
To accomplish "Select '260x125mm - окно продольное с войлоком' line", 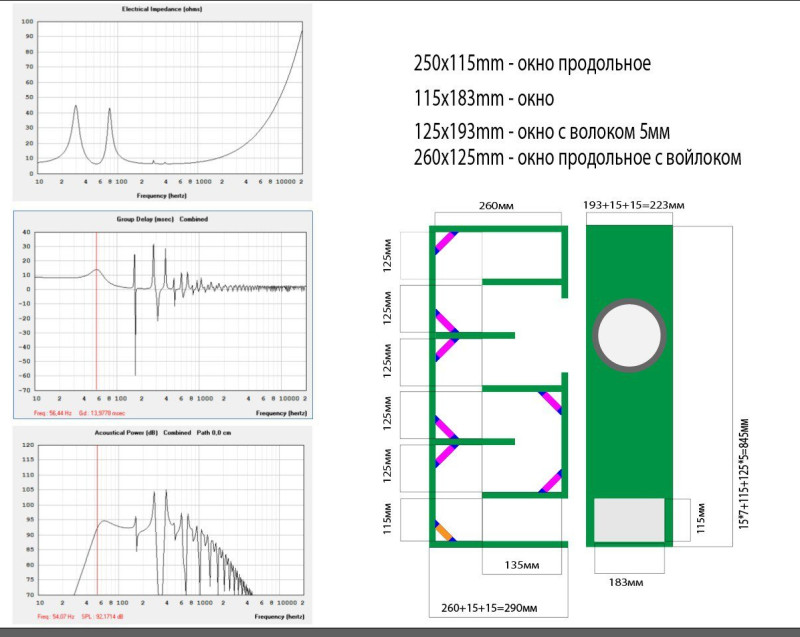I will coord(577,158).
